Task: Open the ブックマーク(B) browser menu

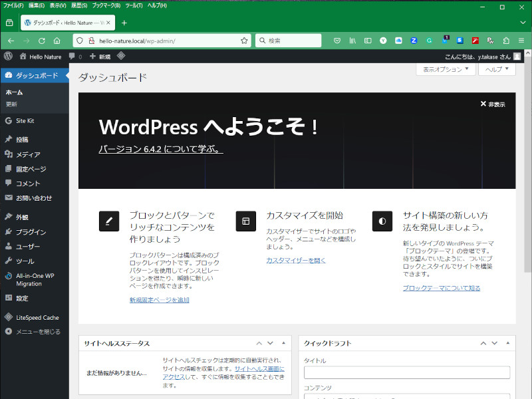Action: tap(106, 5)
